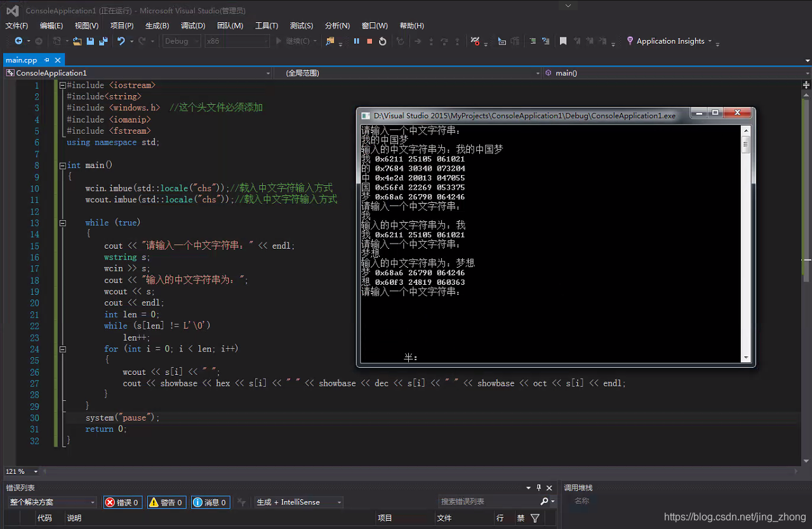The height and width of the screenshot is (529, 812).
Task: Click the Application Insights lightbulb icon
Action: (630, 41)
